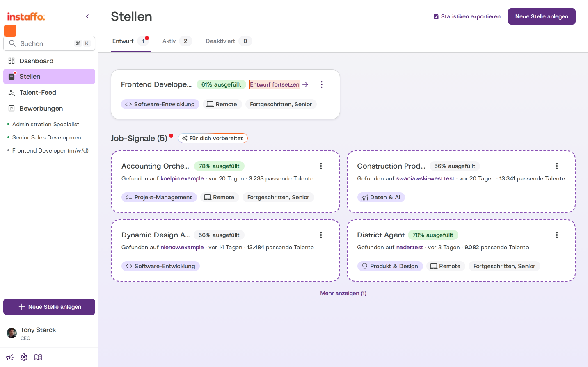Click the Entwurf fortsetzen link
This screenshot has width=588, height=367.
coord(275,84)
